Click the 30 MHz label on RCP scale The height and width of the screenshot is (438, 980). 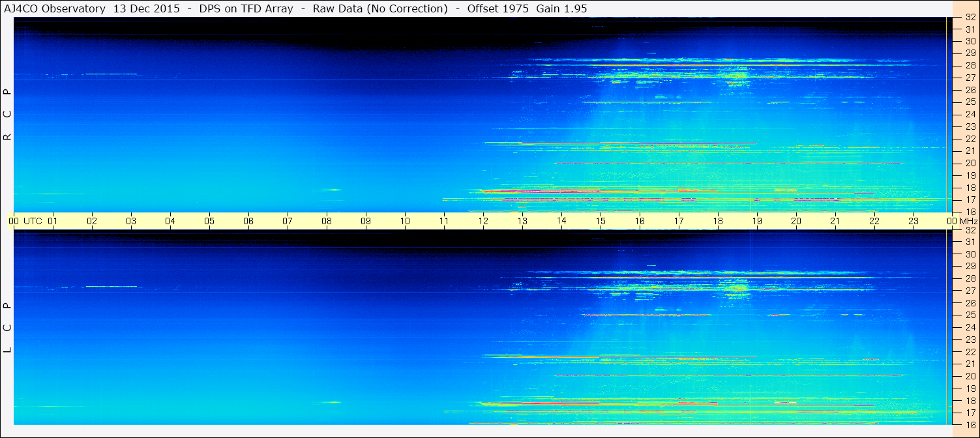(x=970, y=41)
